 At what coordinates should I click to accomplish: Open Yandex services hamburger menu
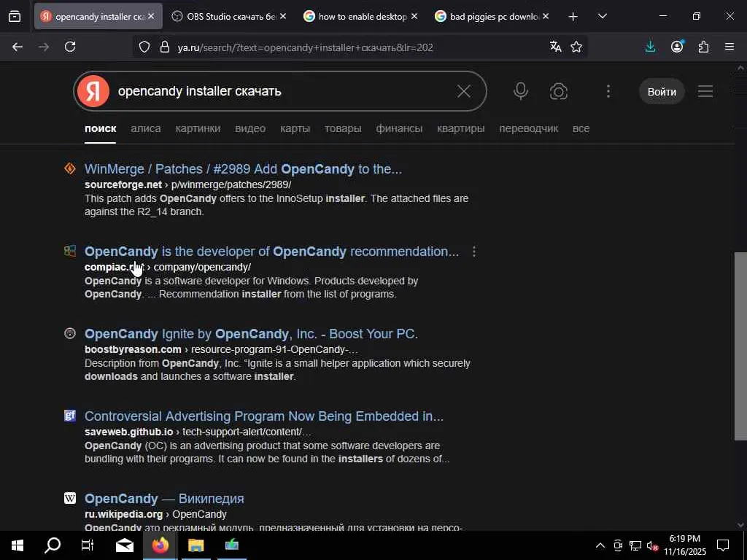click(x=705, y=91)
